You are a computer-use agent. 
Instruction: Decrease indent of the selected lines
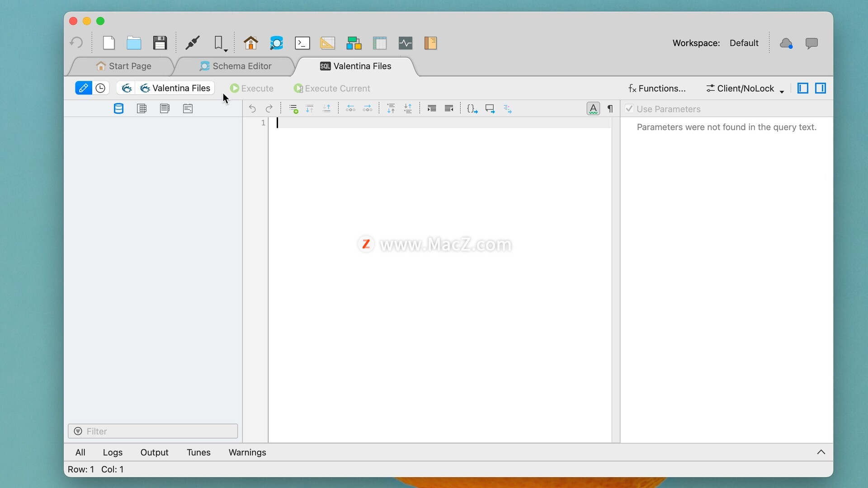(449, 108)
